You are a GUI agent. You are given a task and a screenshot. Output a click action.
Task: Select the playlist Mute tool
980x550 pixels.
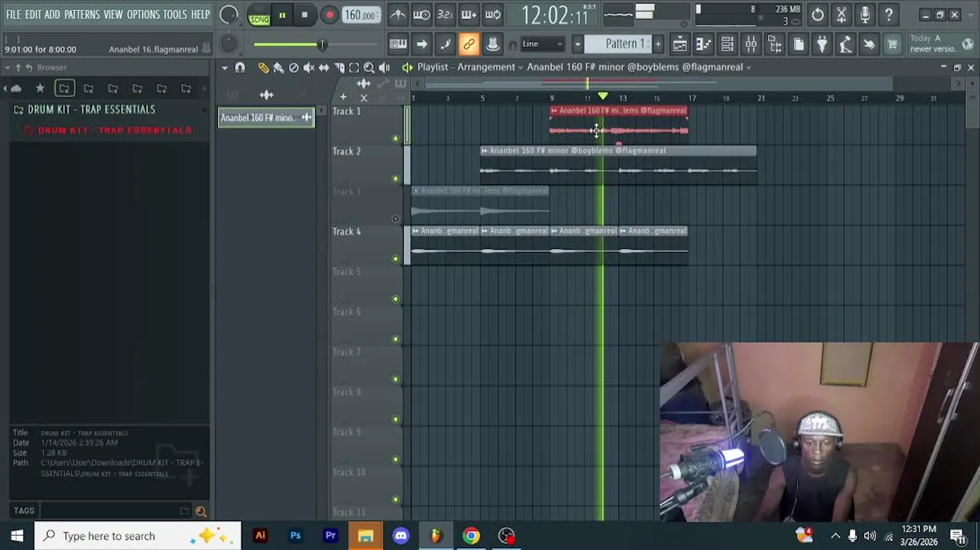(x=308, y=68)
